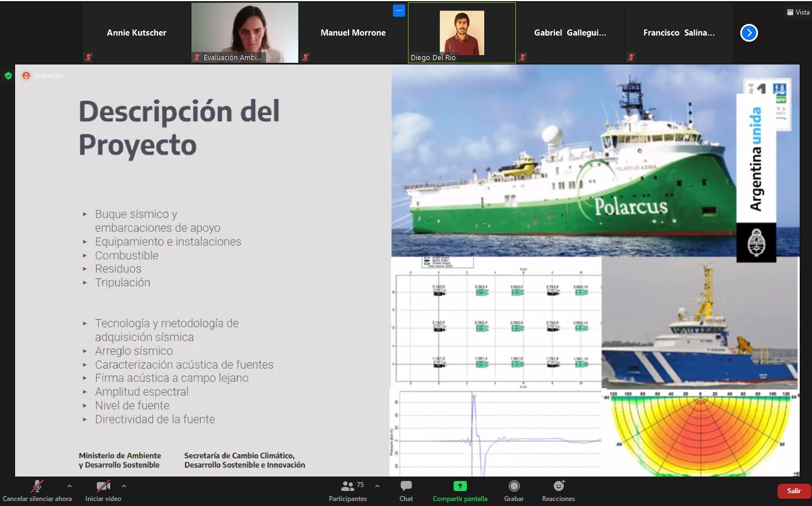
Task: Open the Reacciones emoji menu
Action: tap(558, 487)
